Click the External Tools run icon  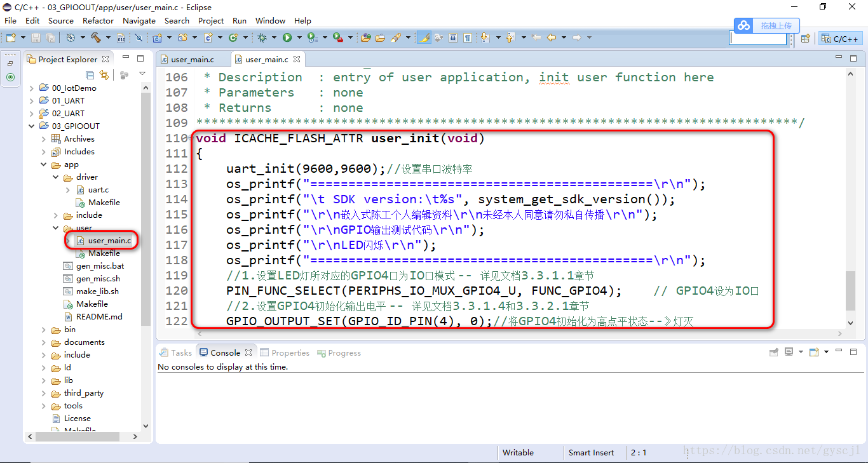[338, 37]
